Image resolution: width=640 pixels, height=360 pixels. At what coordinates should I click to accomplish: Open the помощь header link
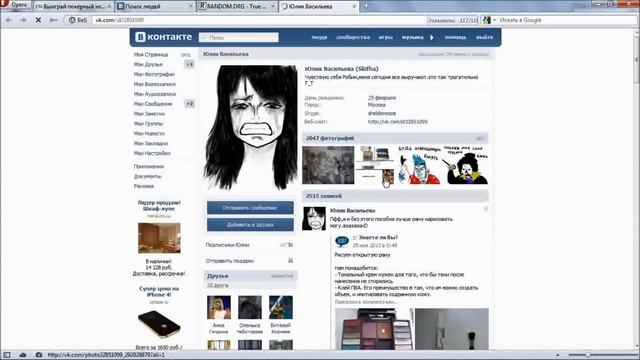(456, 37)
